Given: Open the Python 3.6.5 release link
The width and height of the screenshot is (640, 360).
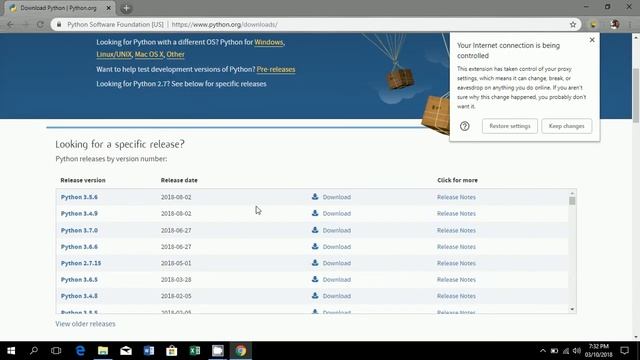Looking at the screenshot, I should 79,280.
